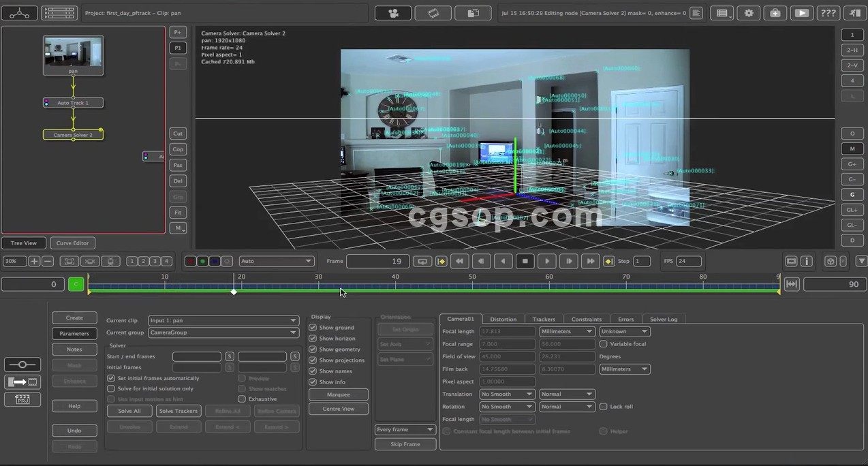Uncheck Set initial frames automatically

111,378
